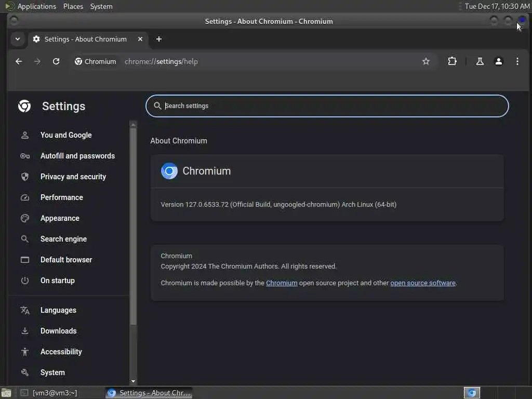This screenshot has height=399, width=532.
Task: Open the open source software link
Action: tap(423, 283)
